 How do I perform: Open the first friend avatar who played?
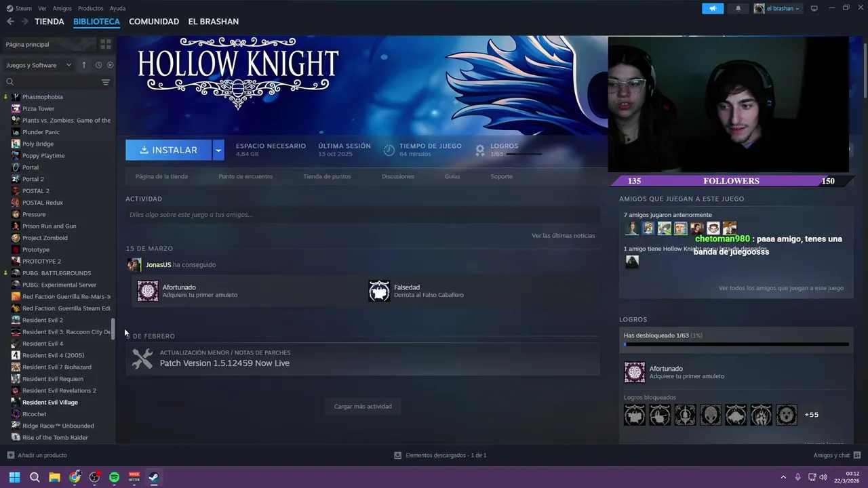(x=631, y=228)
